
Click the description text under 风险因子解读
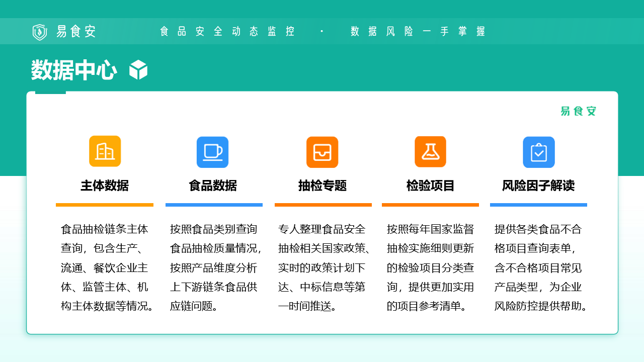[541, 267]
